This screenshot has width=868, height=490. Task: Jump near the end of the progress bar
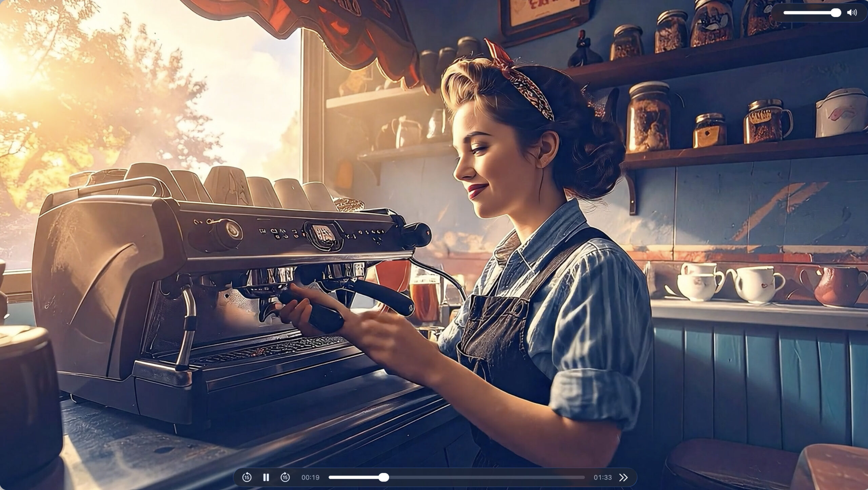point(576,477)
